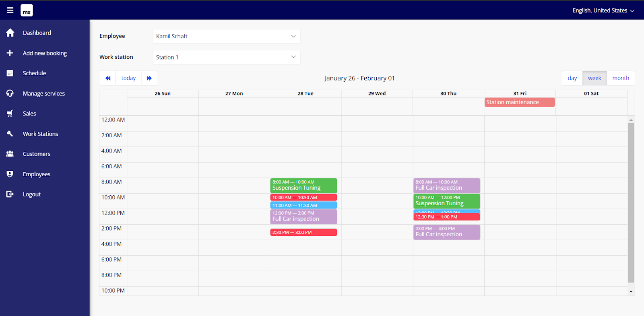Switch calendar to month view

(620, 78)
